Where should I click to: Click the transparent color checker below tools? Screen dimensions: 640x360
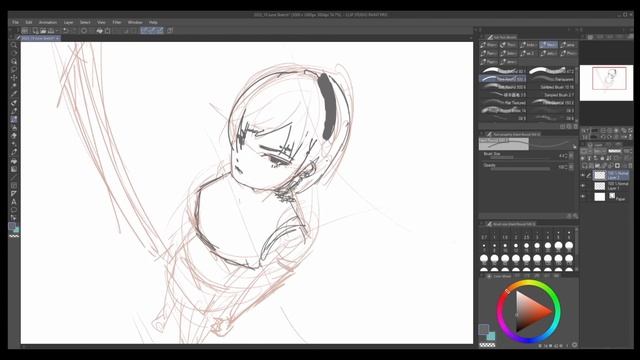14,236
